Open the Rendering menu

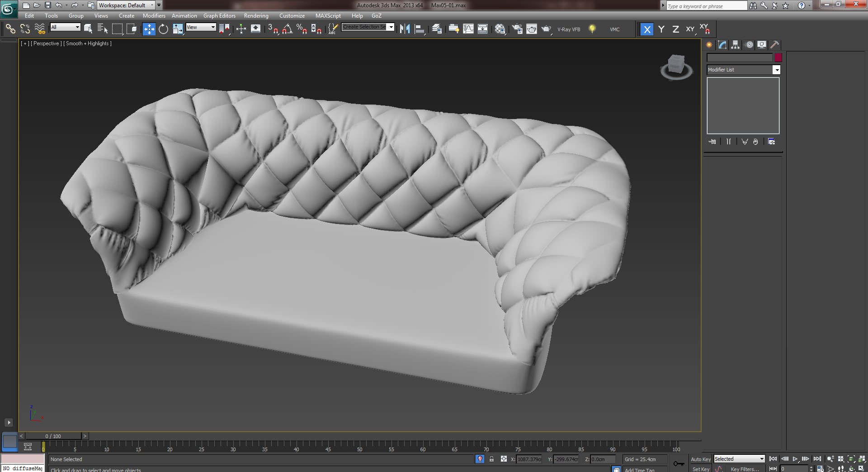tap(256, 16)
